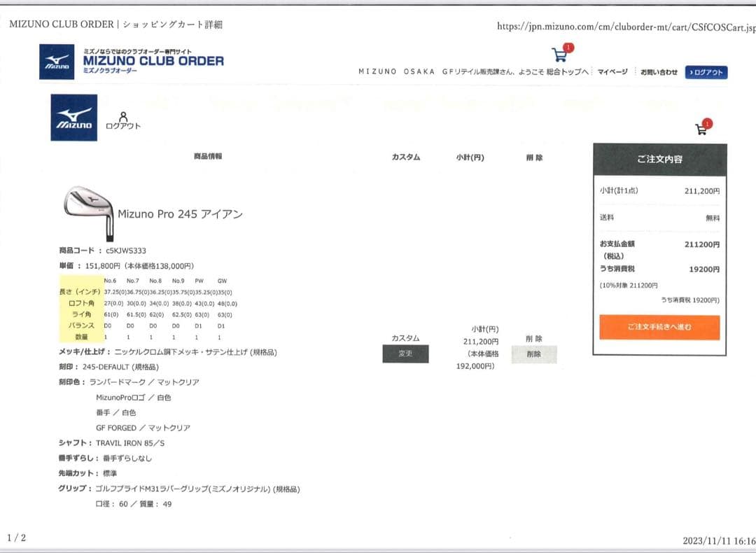Click product name Mizuno Pro 245 アイアン
Image resolution: width=756 pixels, height=553 pixels.
181,214
